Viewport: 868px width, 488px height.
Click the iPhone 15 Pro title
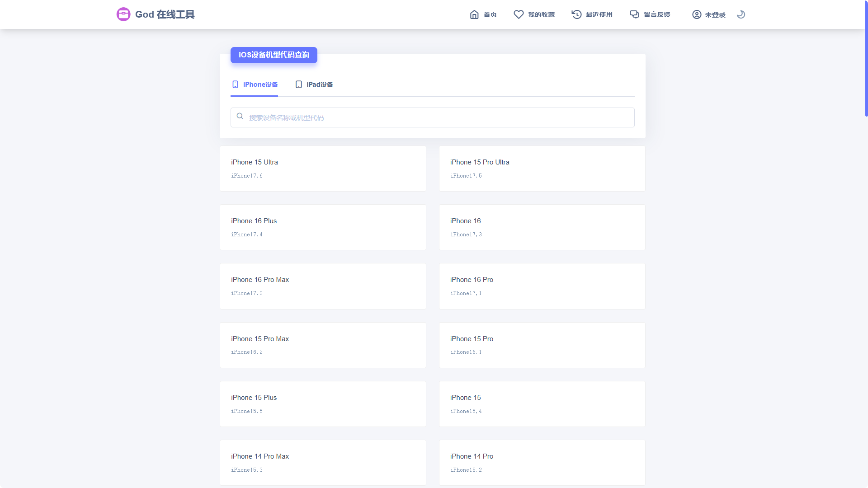(472, 339)
